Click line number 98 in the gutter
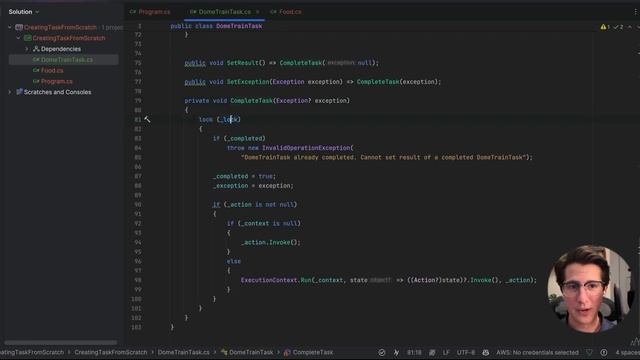 (138, 280)
